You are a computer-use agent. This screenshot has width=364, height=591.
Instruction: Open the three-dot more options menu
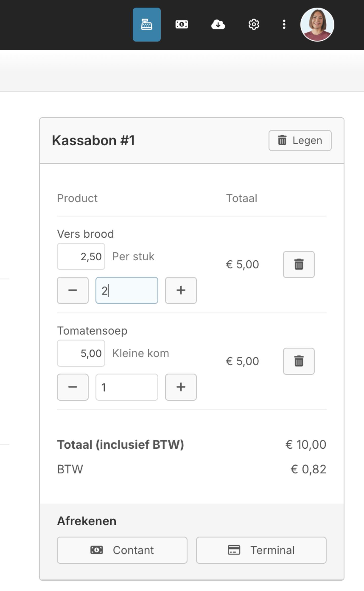284,25
